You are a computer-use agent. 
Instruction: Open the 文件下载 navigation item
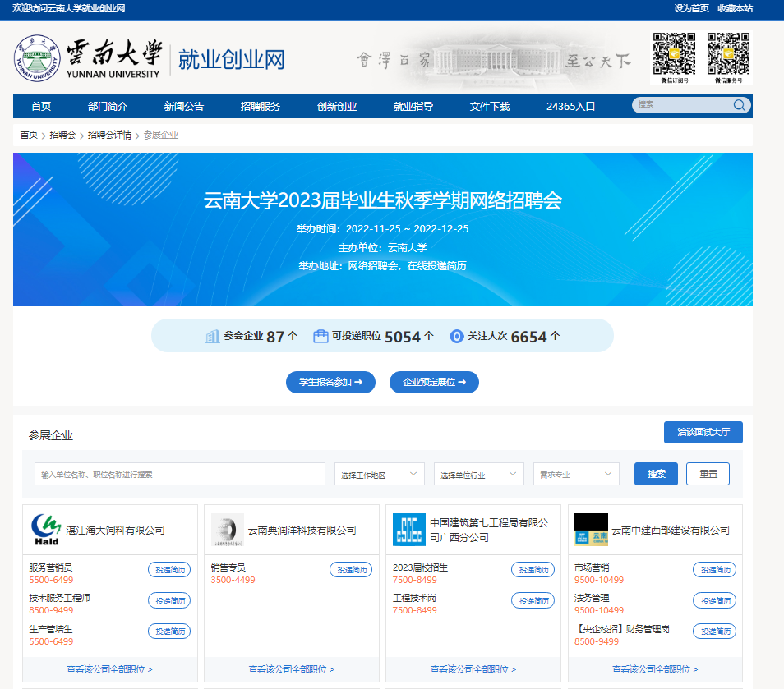490,106
